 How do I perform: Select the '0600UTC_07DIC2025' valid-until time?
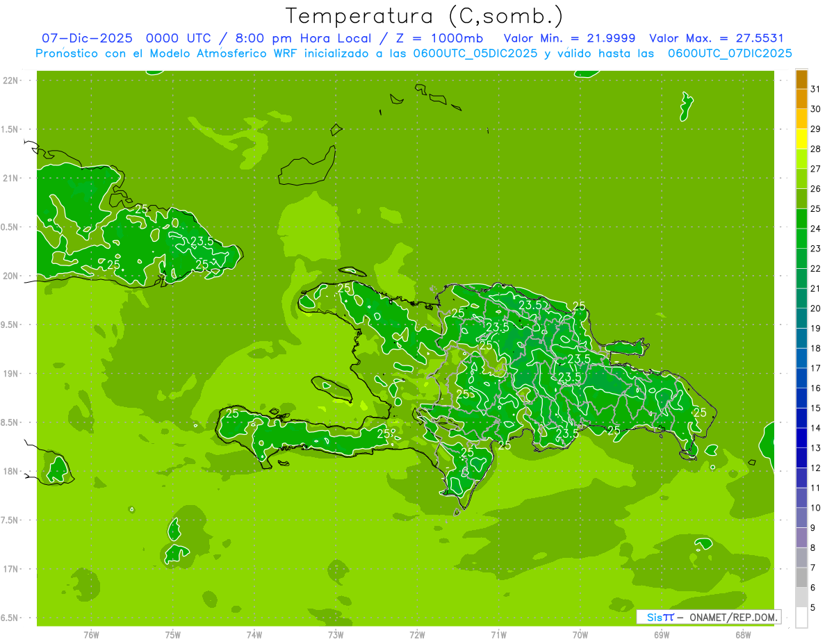click(730, 53)
